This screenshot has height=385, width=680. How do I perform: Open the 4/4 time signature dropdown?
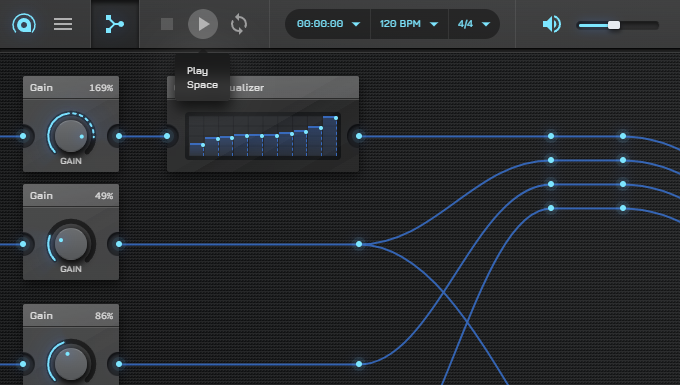click(x=474, y=24)
